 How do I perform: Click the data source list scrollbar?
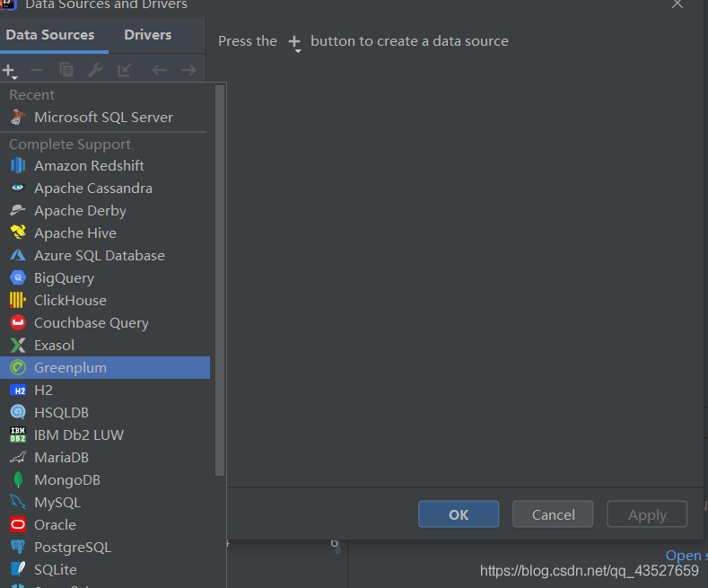(x=220, y=280)
